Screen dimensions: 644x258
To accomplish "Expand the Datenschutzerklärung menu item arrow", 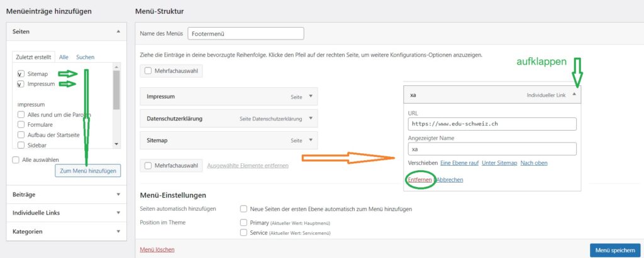I will [x=311, y=118].
